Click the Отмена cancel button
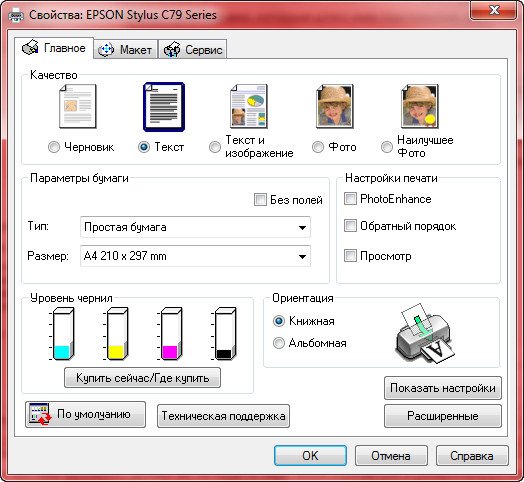 coord(391,456)
